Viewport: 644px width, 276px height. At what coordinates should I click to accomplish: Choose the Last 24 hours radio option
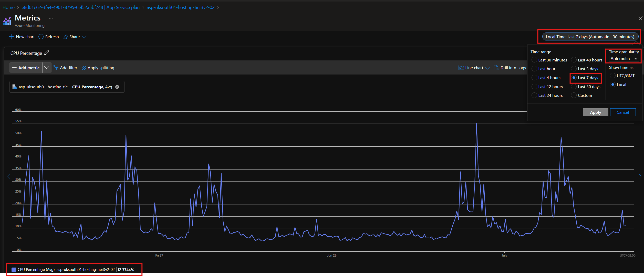[x=534, y=95]
